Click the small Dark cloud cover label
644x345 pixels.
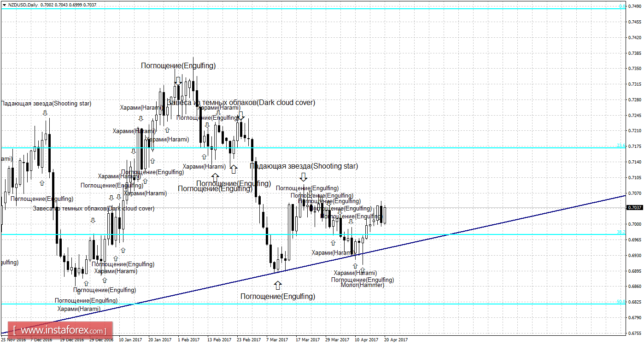94,208
